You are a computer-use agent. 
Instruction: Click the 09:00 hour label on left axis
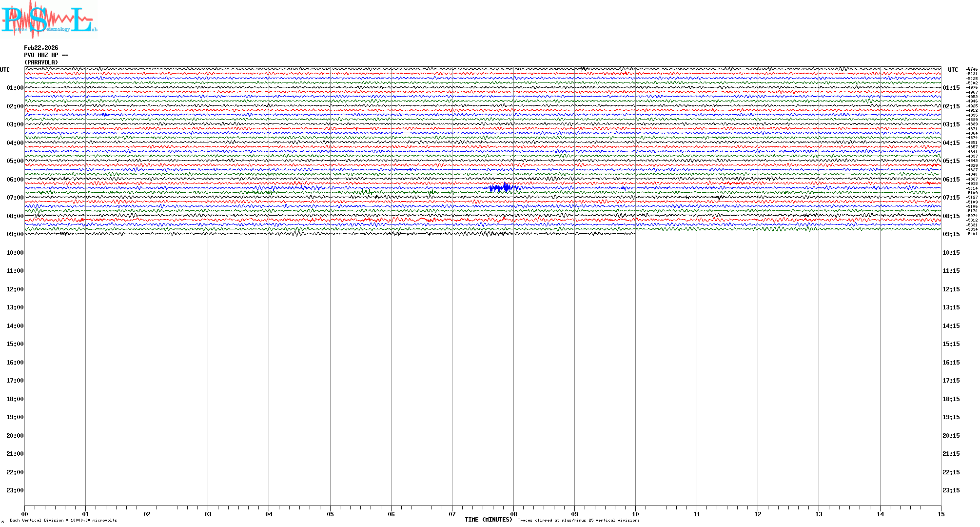pos(15,234)
